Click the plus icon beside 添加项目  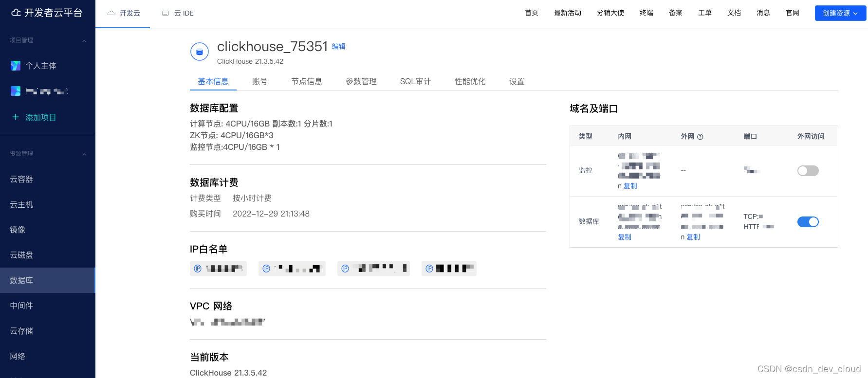[x=16, y=117]
